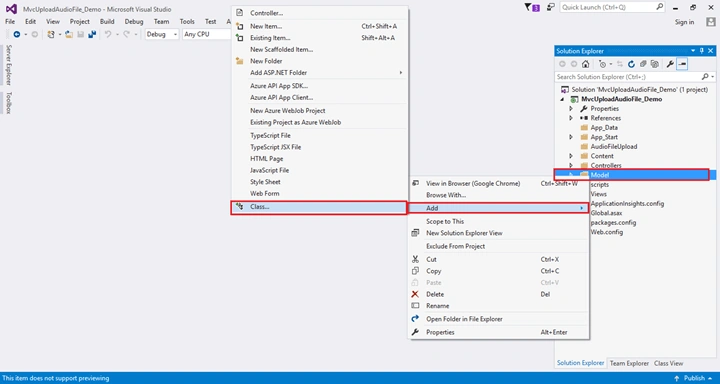
Task: Select Class... from the Add submenu
Action: click(x=319, y=207)
